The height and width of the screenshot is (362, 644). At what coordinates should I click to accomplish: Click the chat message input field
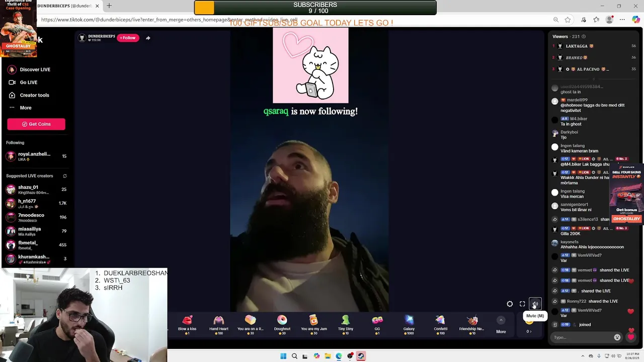tap(582, 337)
